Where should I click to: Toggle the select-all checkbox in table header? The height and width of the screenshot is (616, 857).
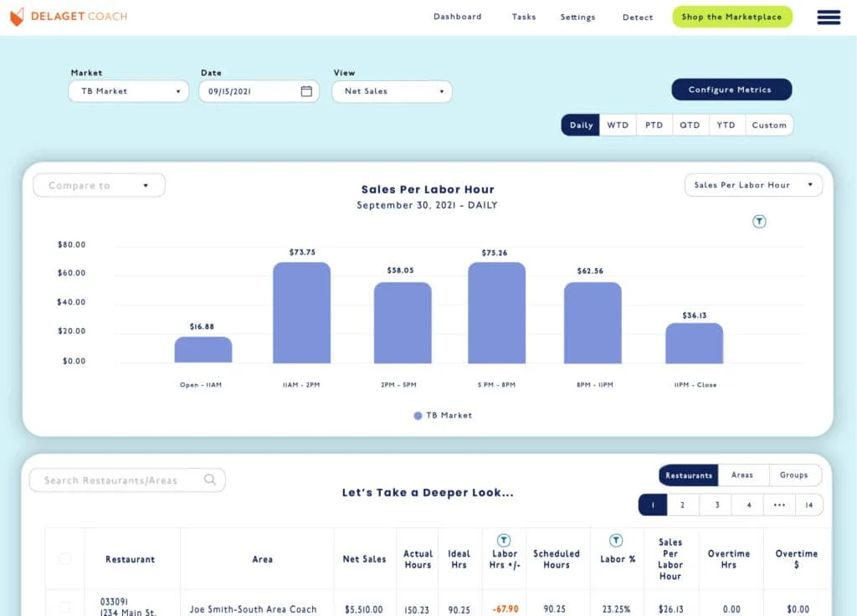tap(65, 558)
